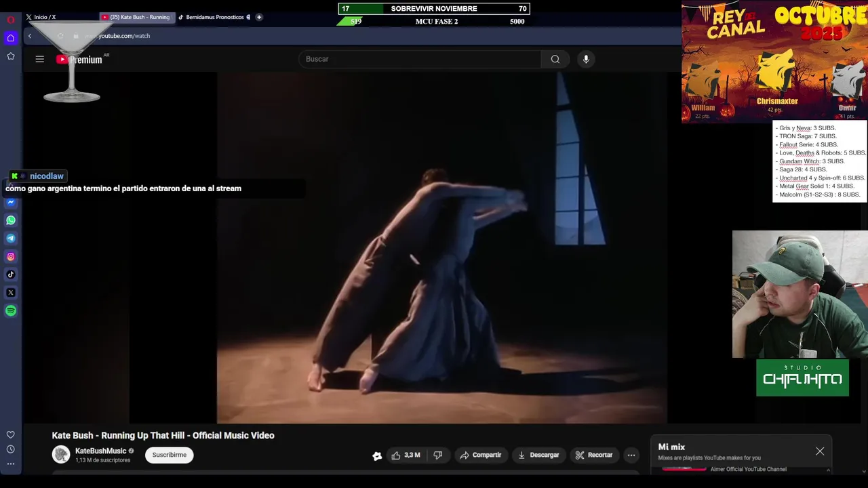Open sidebar three-dots setup menu
This screenshot has height=488, width=868.
[11, 464]
